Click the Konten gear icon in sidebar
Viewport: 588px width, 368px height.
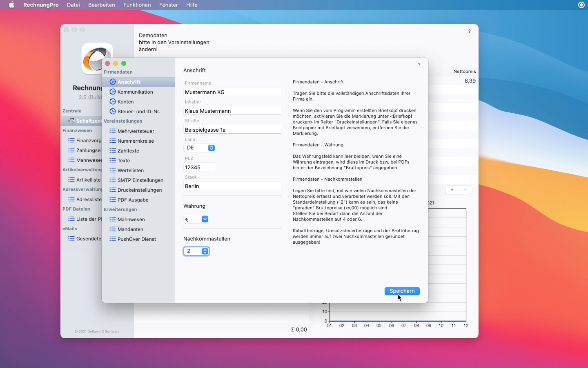coord(113,102)
